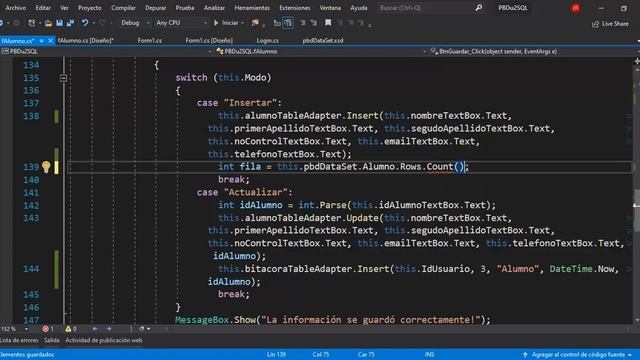This screenshot has width=640, height=360.
Task: Open the Ayuda menu
Action: (359, 8)
